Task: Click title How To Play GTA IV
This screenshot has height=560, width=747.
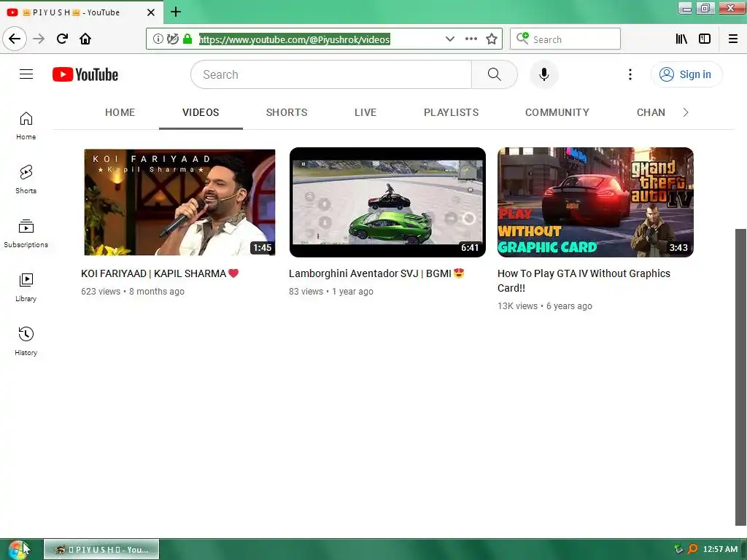Action: (584, 281)
